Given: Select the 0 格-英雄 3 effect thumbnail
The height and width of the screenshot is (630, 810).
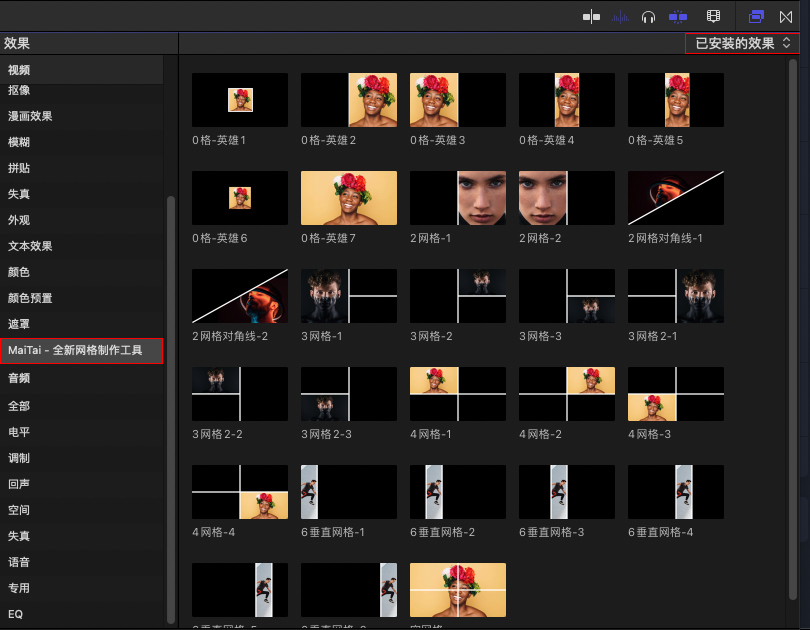Looking at the screenshot, I should pyautogui.click(x=458, y=100).
